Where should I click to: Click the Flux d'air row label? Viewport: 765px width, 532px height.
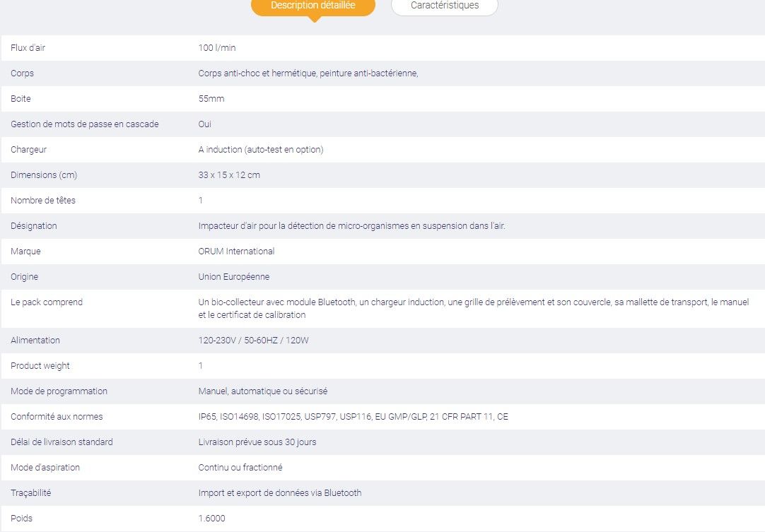click(28, 48)
